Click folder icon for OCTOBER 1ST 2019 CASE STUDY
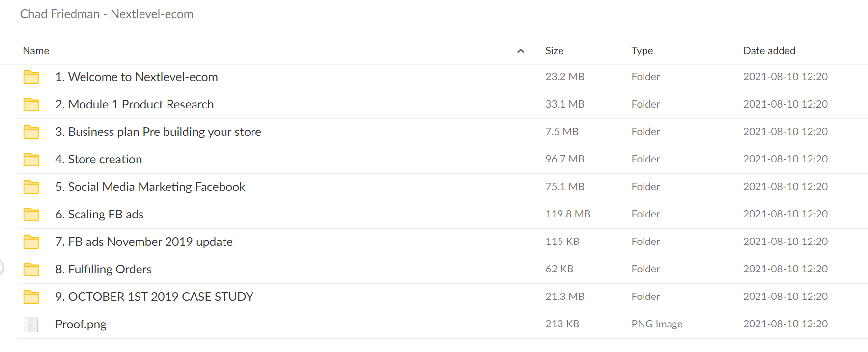This screenshot has height=352, width=868. pos(31,297)
